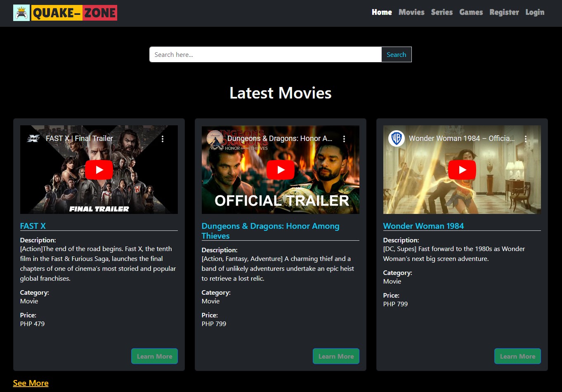Click the Search button
Image resolution: width=562 pixels, height=392 pixels.
396,54
